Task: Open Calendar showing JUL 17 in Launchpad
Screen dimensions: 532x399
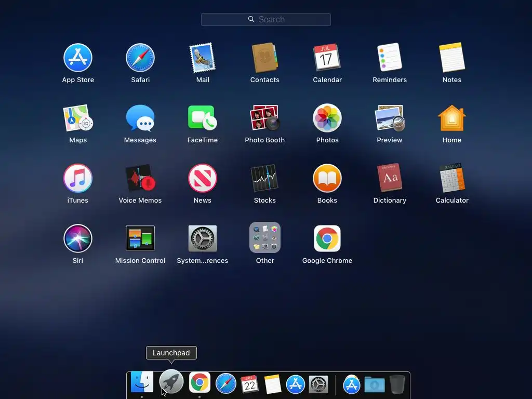Action: 327,57
